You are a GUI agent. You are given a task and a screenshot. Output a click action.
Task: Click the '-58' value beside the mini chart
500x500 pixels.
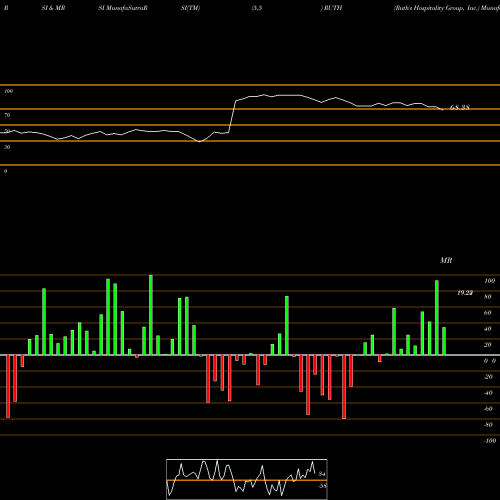coord(322,486)
